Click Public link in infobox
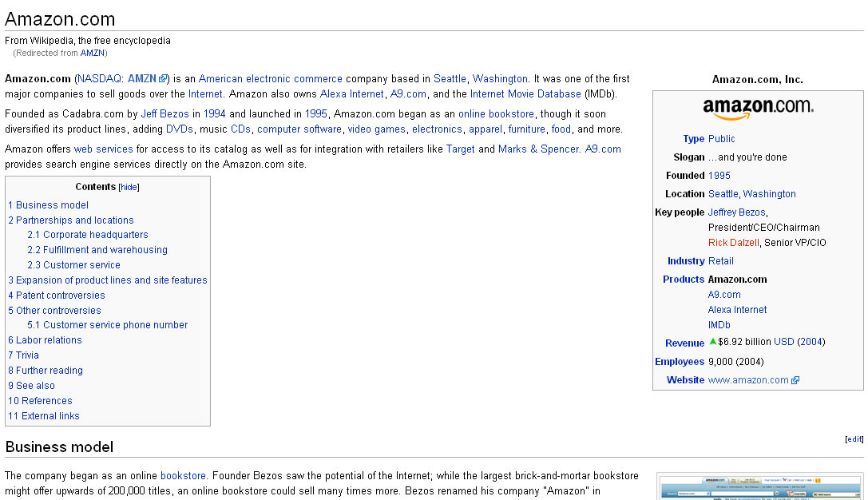 click(721, 139)
